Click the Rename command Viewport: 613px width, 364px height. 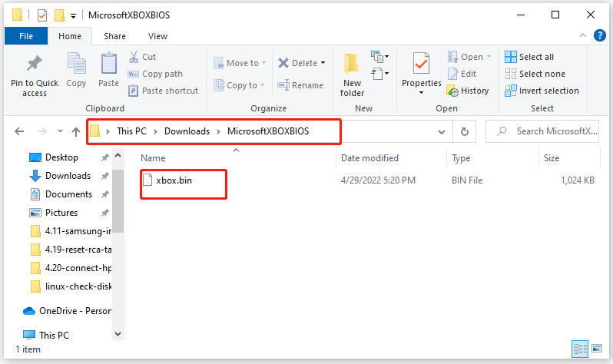click(x=300, y=85)
